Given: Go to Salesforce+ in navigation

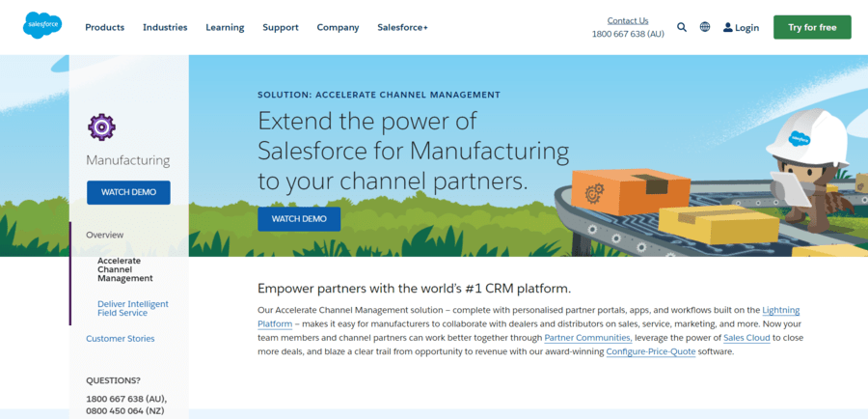Looking at the screenshot, I should (x=402, y=27).
